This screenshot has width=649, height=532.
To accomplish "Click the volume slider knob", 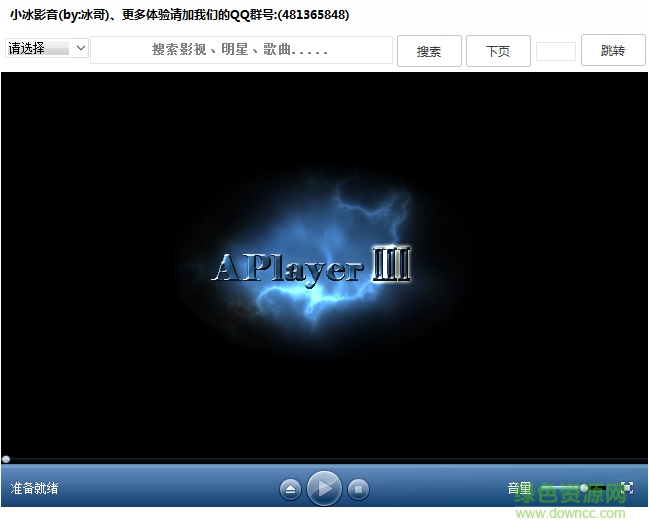I will [584, 488].
